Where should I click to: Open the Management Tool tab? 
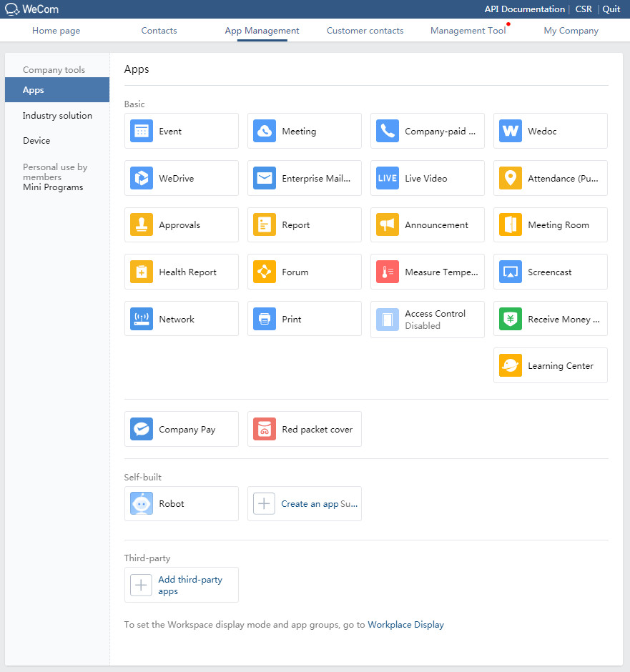point(468,31)
